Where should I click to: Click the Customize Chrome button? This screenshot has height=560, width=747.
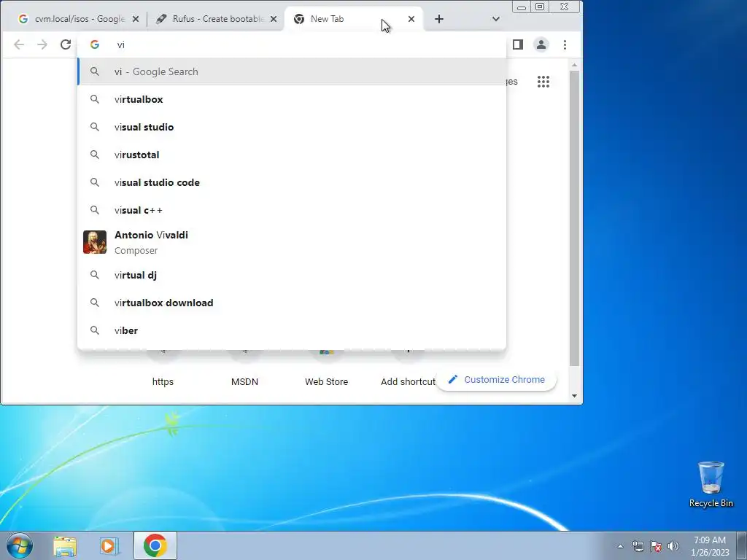pos(496,380)
